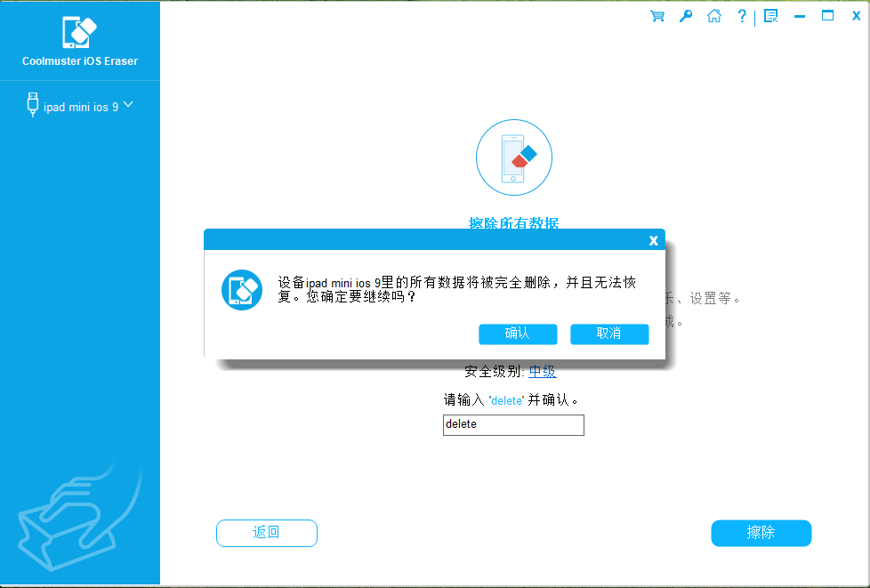Viewport: 870px width, 588px height.
Task: Click the 请输入 'delete' 并确认 label
Action: tap(512, 400)
